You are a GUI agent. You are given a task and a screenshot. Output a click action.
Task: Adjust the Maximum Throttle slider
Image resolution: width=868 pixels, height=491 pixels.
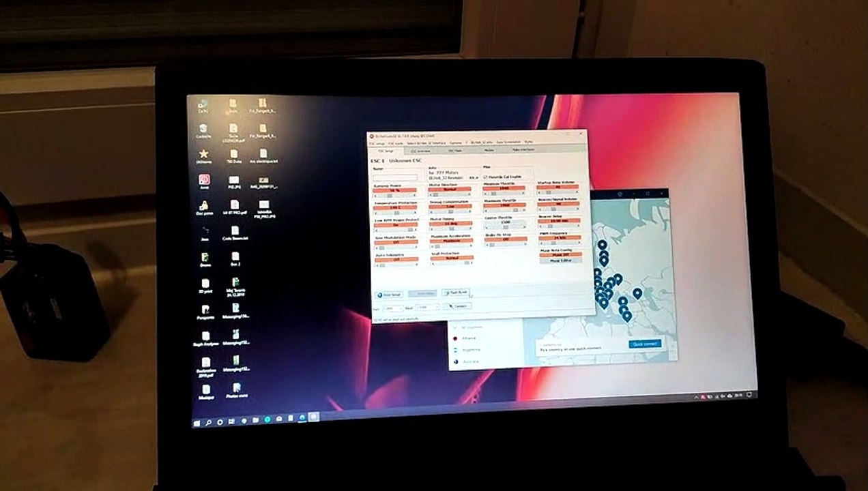click(x=505, y=210)
